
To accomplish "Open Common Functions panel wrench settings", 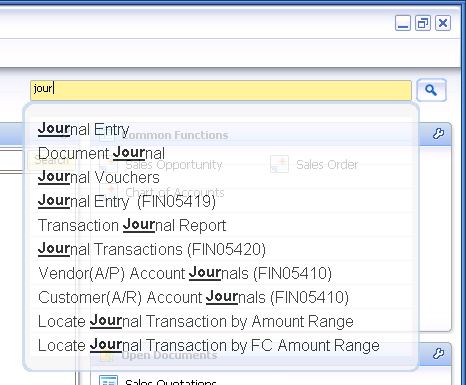I will click(x=438, y=133).
